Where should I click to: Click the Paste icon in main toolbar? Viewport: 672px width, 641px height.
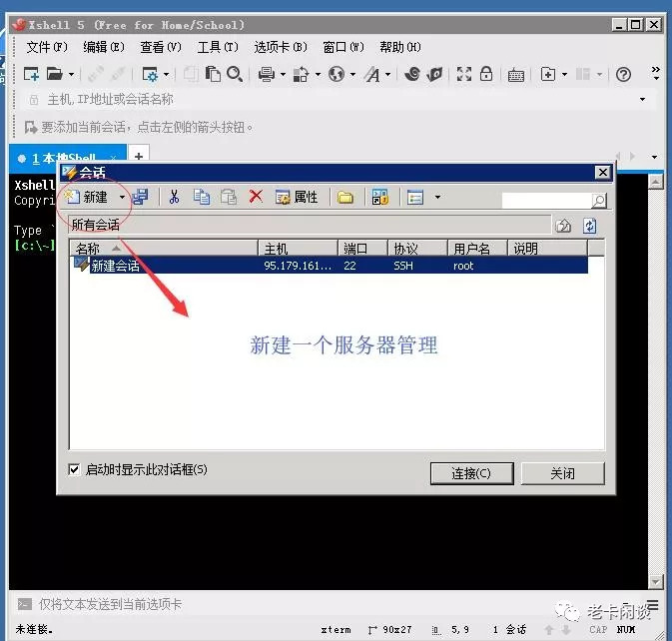[213, 74]
